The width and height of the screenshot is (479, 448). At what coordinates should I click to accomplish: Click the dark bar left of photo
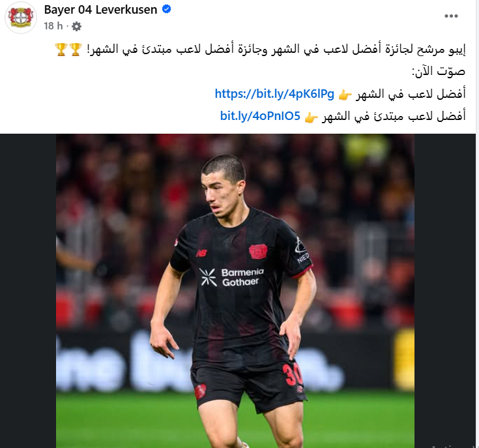click(x=28, y=291)
